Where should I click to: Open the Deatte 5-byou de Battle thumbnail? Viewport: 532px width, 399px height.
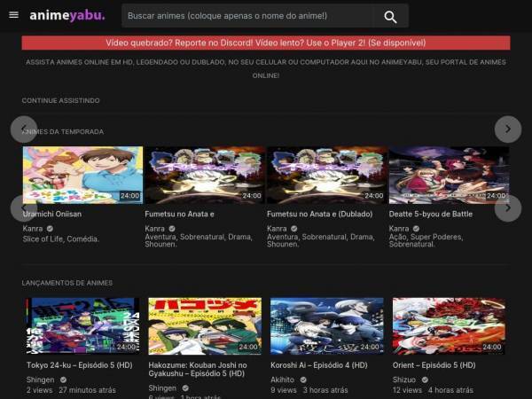[x=449, y=175]
